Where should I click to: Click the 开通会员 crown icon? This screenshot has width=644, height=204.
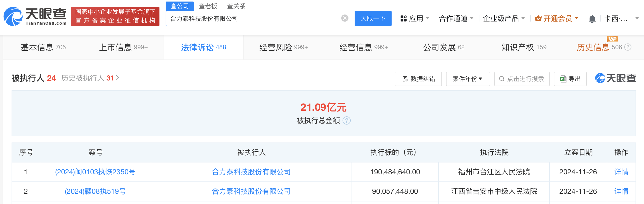[538, 18]
